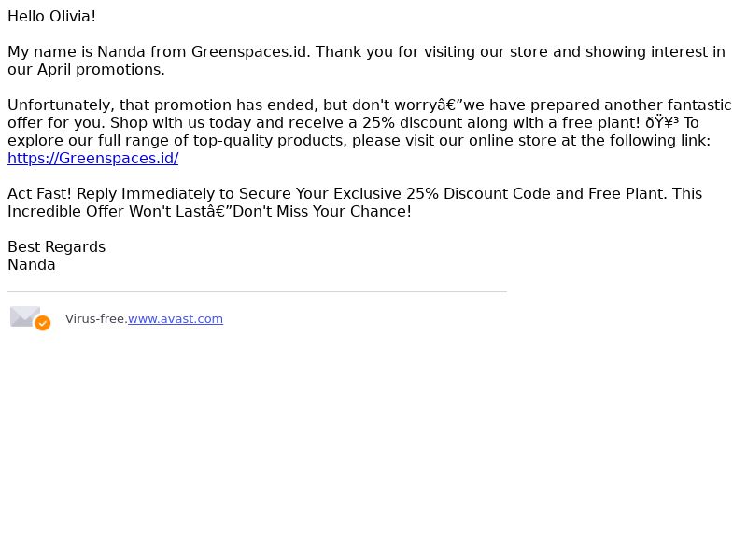Place cursor on the word "Unfortunately"
Image resolution: width=747 pixels, height=560 pixels.
[61, 105]
